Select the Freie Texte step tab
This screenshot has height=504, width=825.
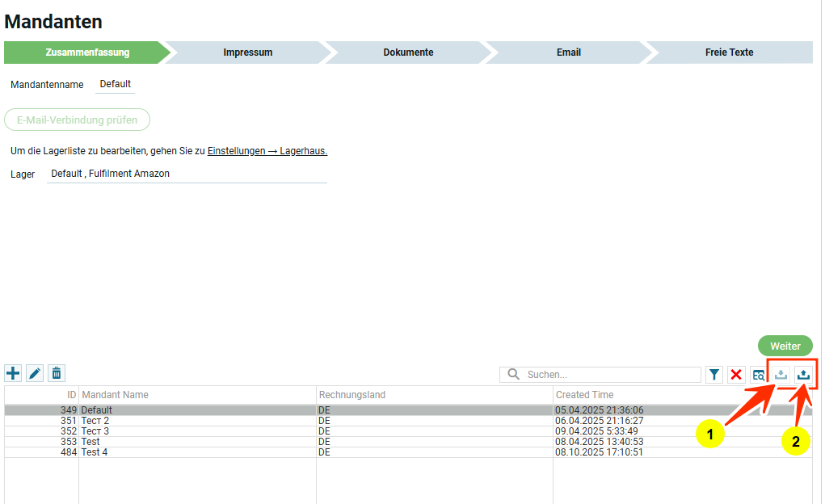coord(729,52)
